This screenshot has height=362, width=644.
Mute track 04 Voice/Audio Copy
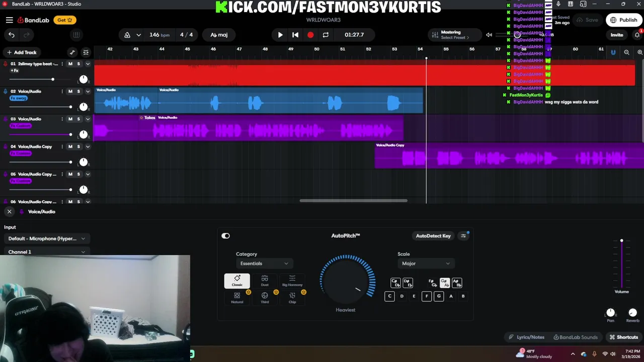click(70, 147)
